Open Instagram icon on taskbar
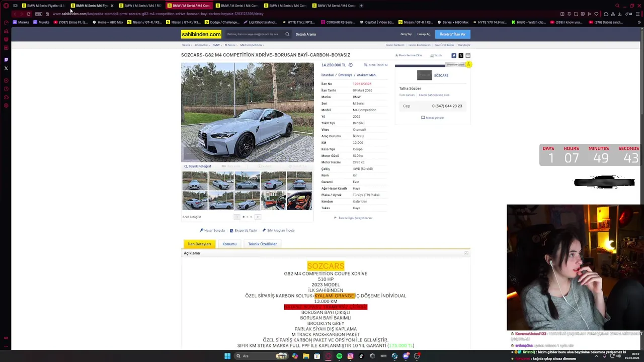Screen dimensions: 644x362 click(350, 356)
